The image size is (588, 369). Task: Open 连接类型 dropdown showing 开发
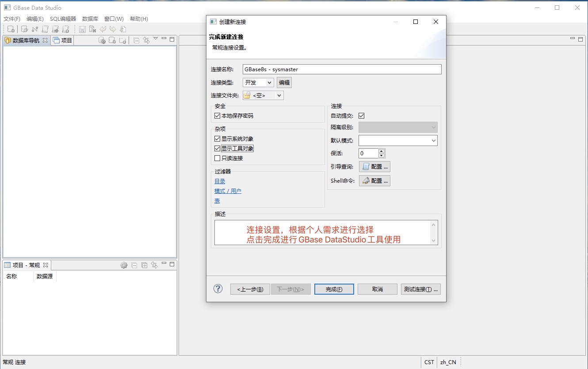point(258,82)
